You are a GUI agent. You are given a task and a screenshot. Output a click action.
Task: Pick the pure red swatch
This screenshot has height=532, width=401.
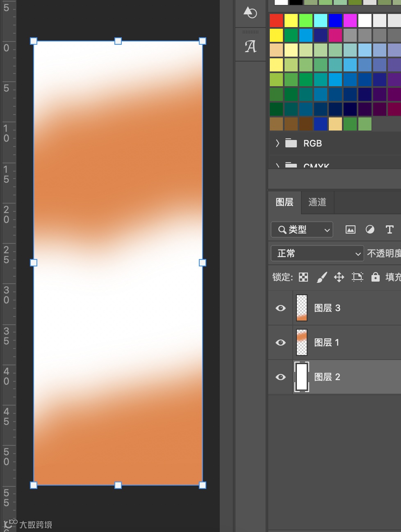(276, 21)
